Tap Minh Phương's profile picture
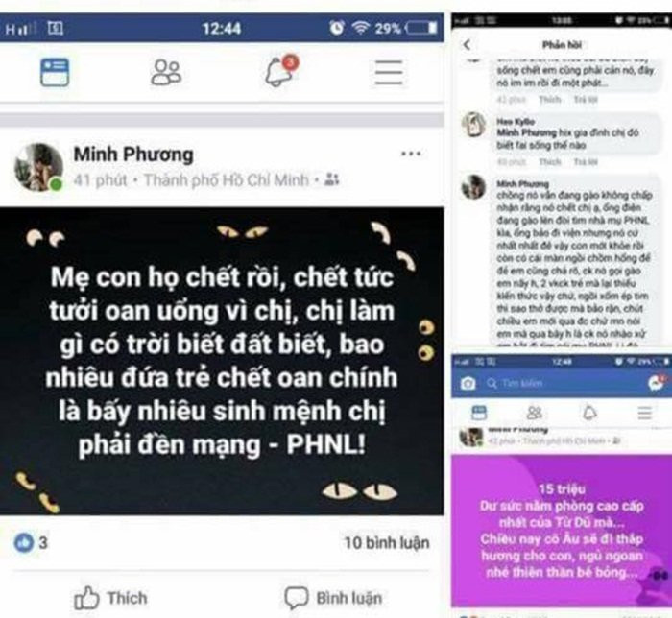 point(38,167)
